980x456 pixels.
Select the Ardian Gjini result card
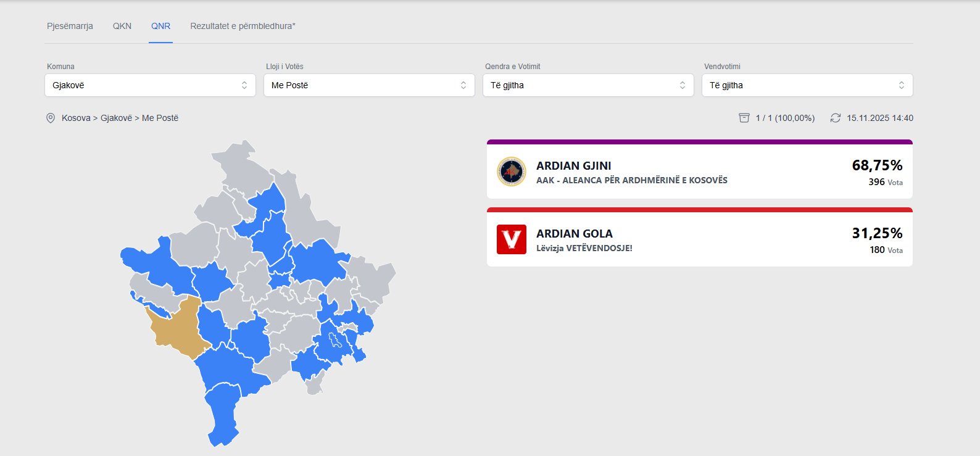tap(699, 172)
